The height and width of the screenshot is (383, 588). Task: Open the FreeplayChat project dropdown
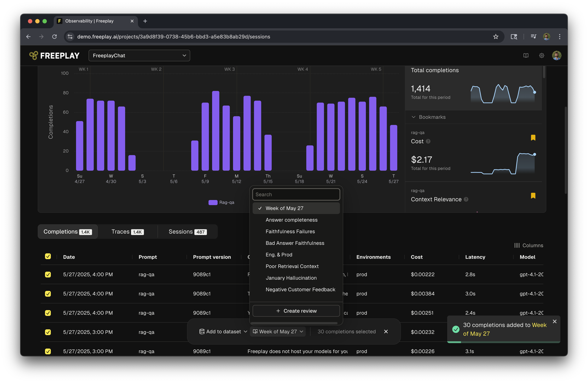tap(139, 55)
